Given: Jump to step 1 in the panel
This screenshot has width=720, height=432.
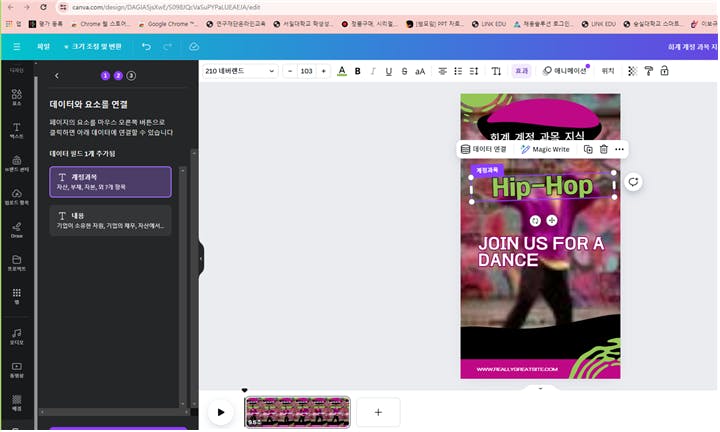Looking at the screenshot, I should (105, 76).
